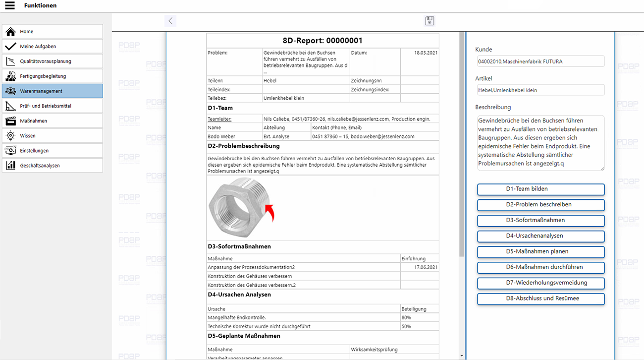Open the hamburger menu icon
The image size is (644, 360).
(10, 6)
